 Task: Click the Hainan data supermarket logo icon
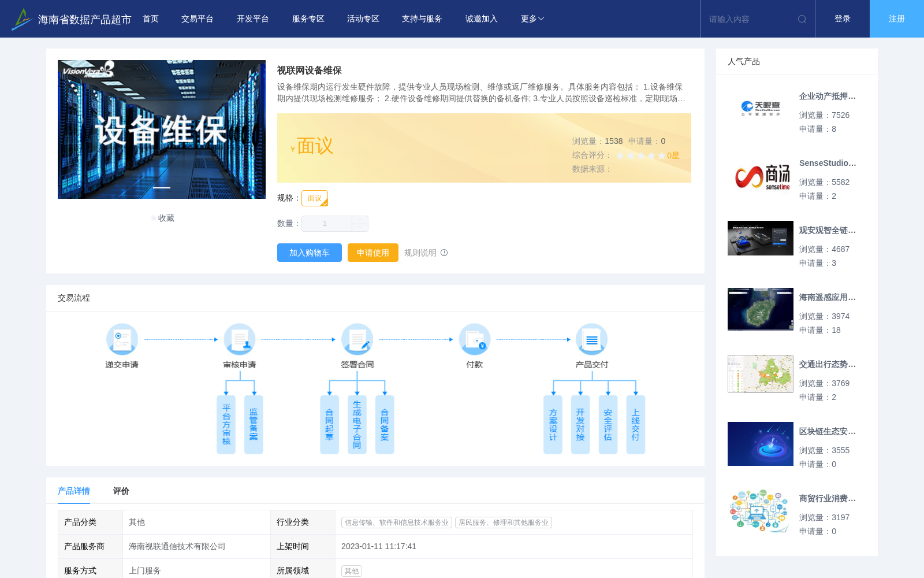click(21, 19)
